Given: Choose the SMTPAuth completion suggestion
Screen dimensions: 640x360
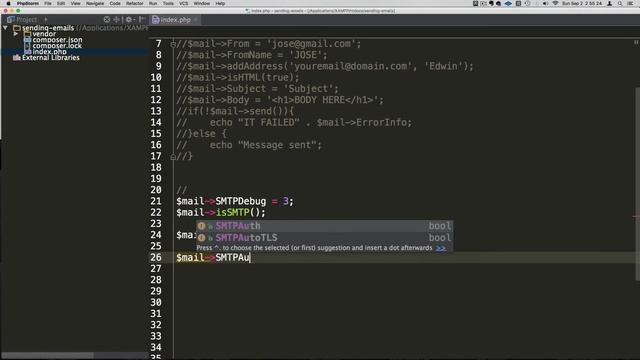Looking at the screenshot, I should coord(324,226).
